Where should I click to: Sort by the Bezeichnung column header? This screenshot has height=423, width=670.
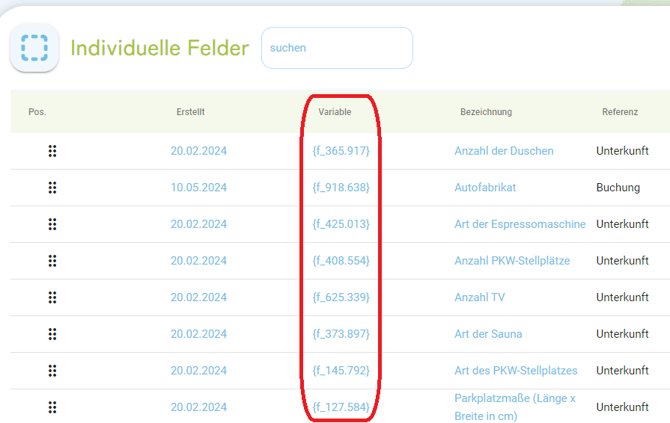(x=486, y=112)
